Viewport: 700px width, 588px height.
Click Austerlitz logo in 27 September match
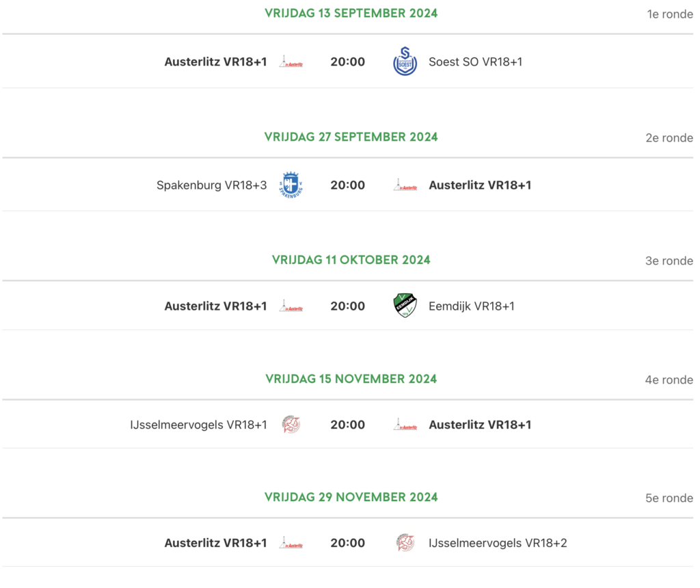coord(405,185)
